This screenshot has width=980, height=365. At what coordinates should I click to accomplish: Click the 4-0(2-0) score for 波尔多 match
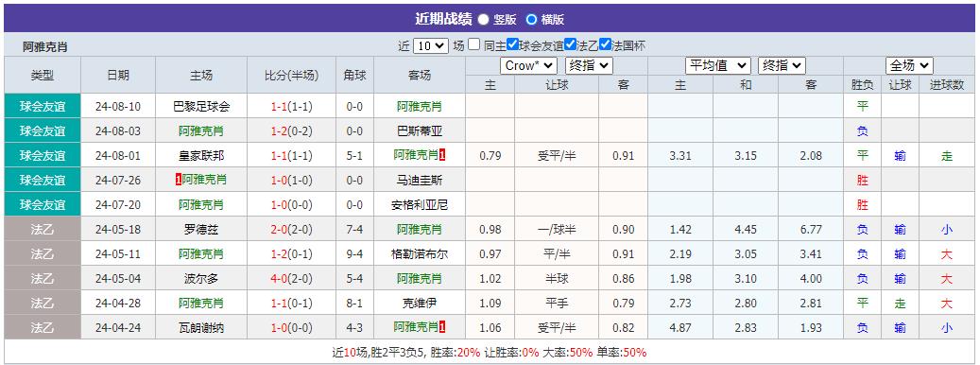292,279
